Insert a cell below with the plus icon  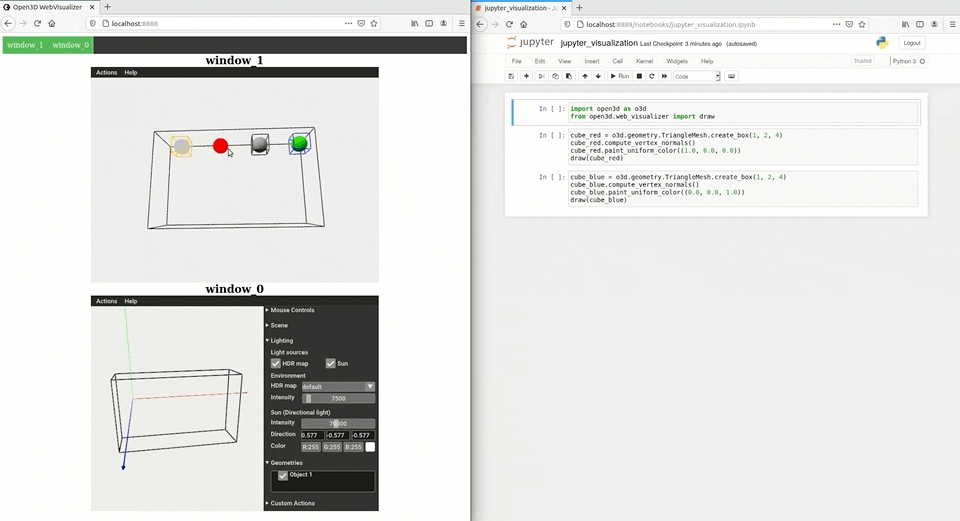[x=526, y=76]
